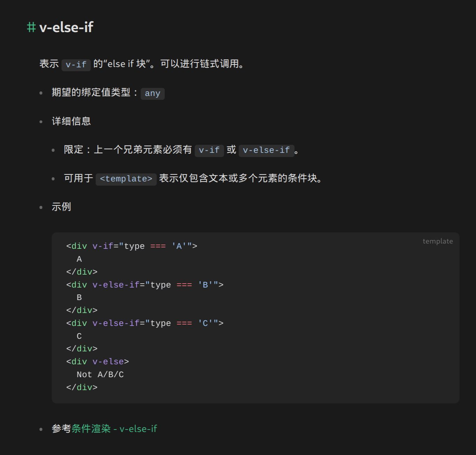The height and width of the screenshot is (455, 476).
Task: Click the 详细信息 list item text
Action: point(71,121)
